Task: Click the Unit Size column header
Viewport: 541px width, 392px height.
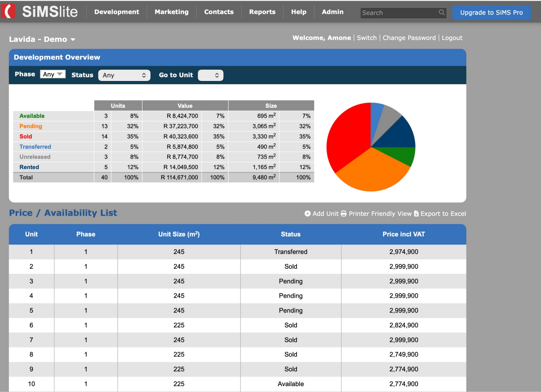Action: (179, 234)
